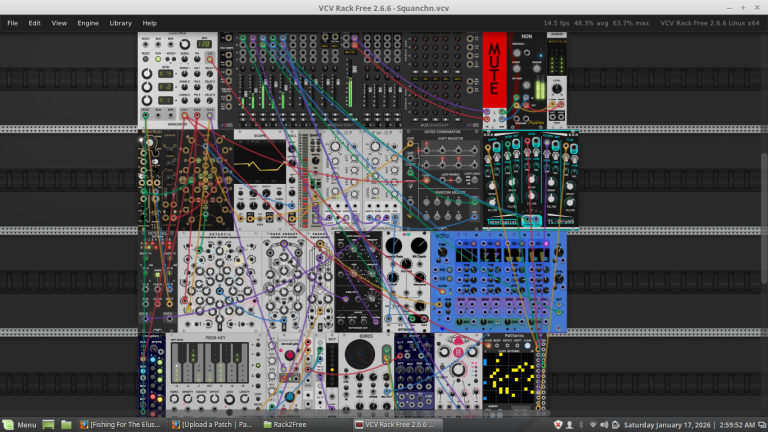
Task: Click the x4 ratio display on Clocked
Action: tap(165, 74)
